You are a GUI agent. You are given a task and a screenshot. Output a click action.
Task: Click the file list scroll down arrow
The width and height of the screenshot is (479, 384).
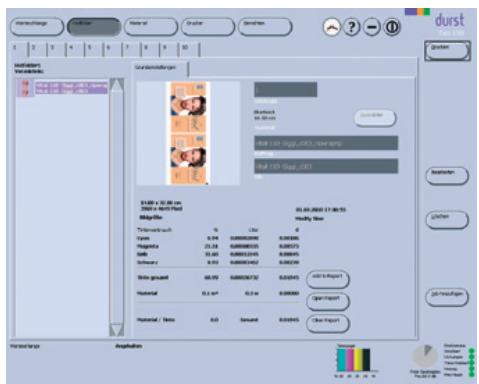pos(117,330)
